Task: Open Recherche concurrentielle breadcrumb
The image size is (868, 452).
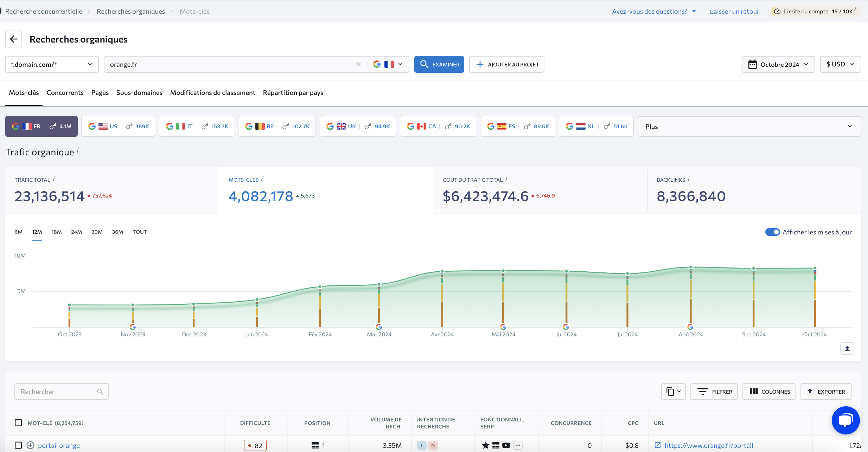Action: tap(44, 11)
